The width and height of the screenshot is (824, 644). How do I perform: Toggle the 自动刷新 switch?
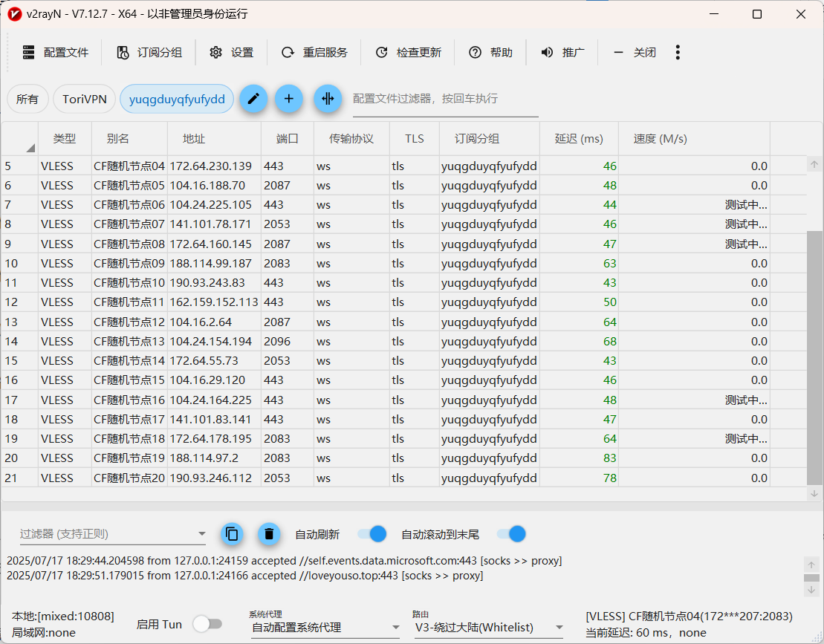pyautogui.click(x=372, y=533)
